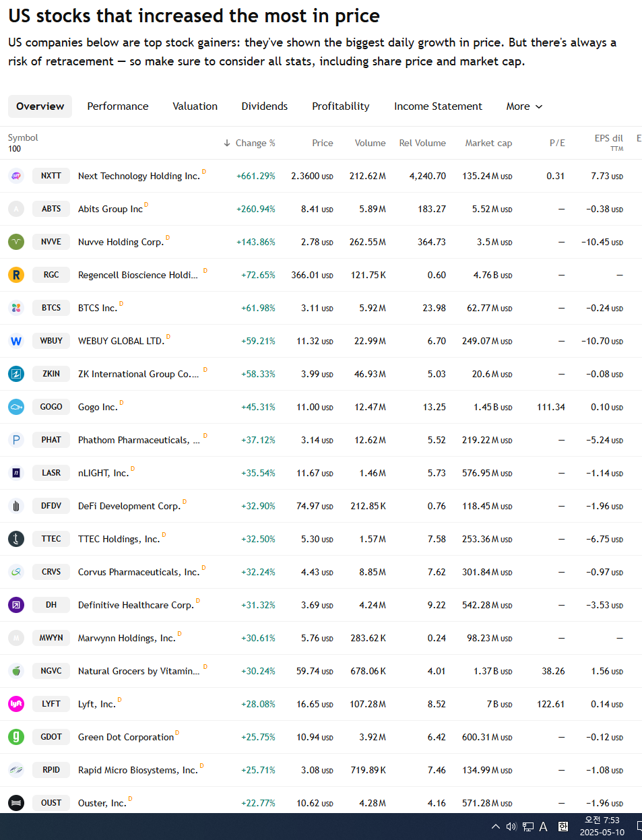Click the NXTT company logo icon
642x840 pixels.
tap(16, 176)
